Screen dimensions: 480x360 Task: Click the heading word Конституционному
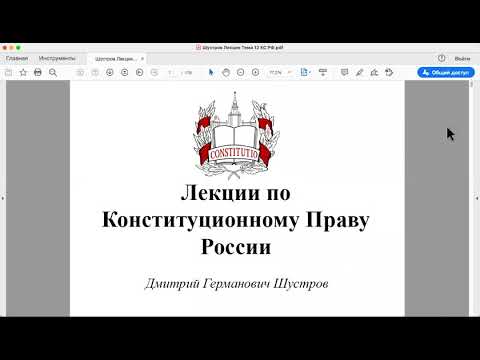pyautogui.click(x=200, y=221)
